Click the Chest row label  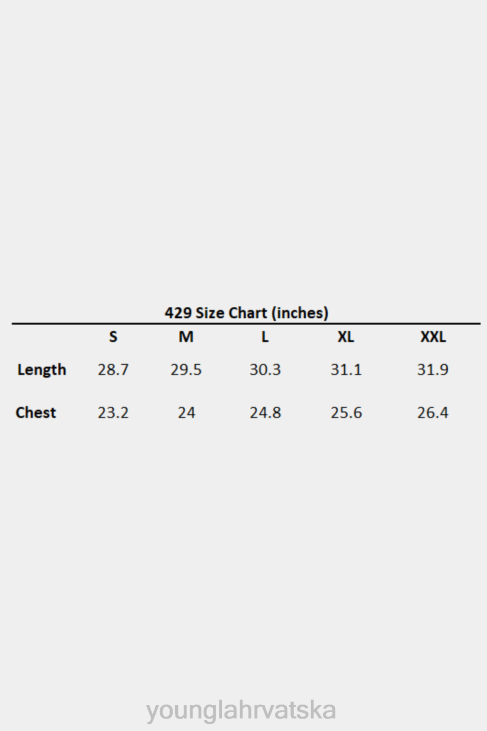[x=36, y=413]
